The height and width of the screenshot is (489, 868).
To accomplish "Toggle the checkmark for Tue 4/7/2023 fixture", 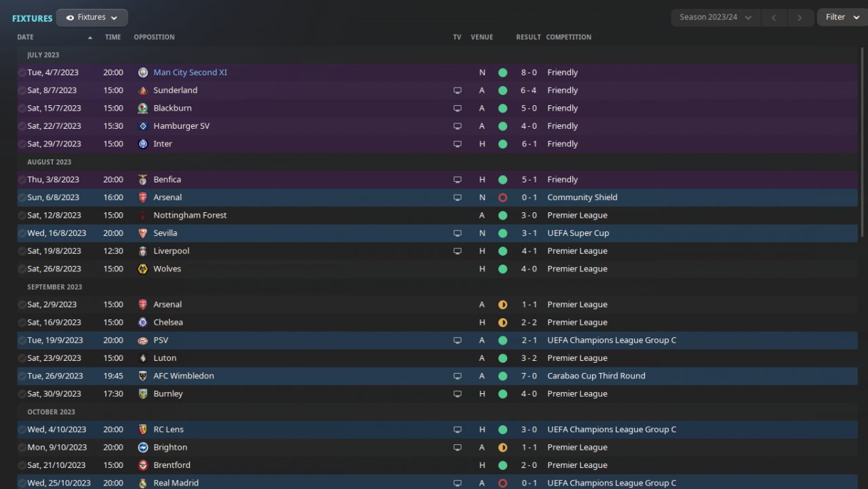I will (x=22, y=73).
